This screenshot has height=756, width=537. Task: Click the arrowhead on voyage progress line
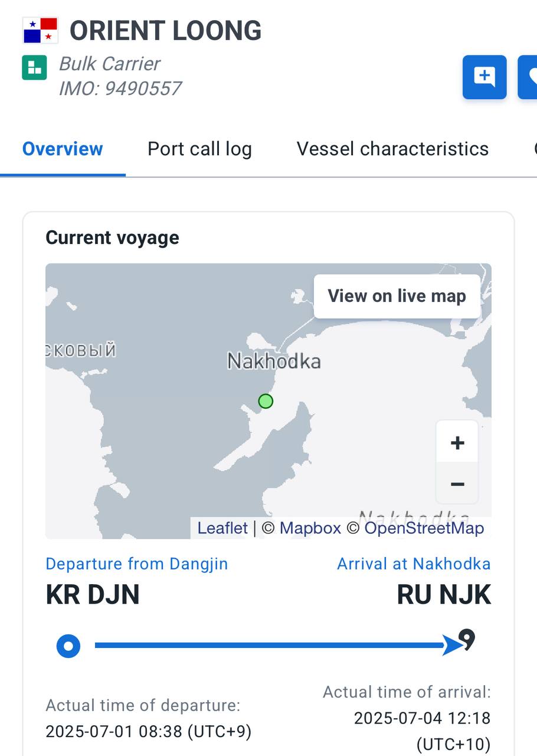(453, 645)
